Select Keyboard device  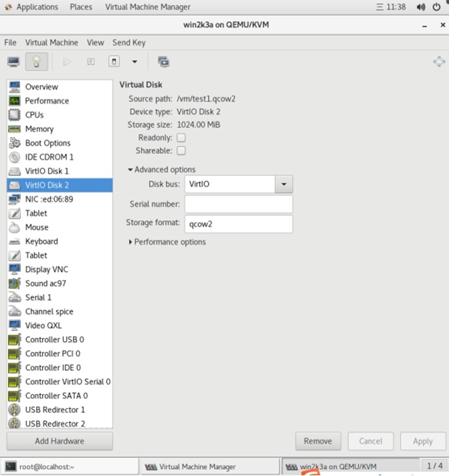coord(60,242)
